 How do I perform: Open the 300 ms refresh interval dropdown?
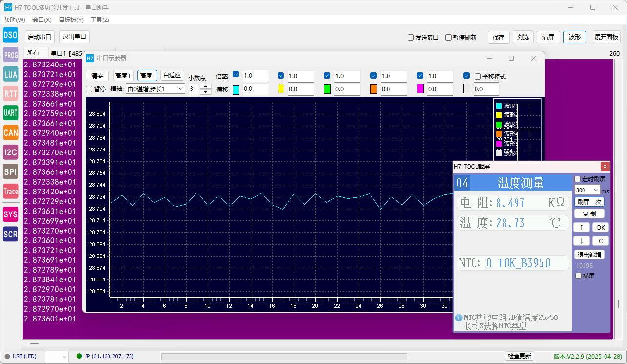(587, 190)
